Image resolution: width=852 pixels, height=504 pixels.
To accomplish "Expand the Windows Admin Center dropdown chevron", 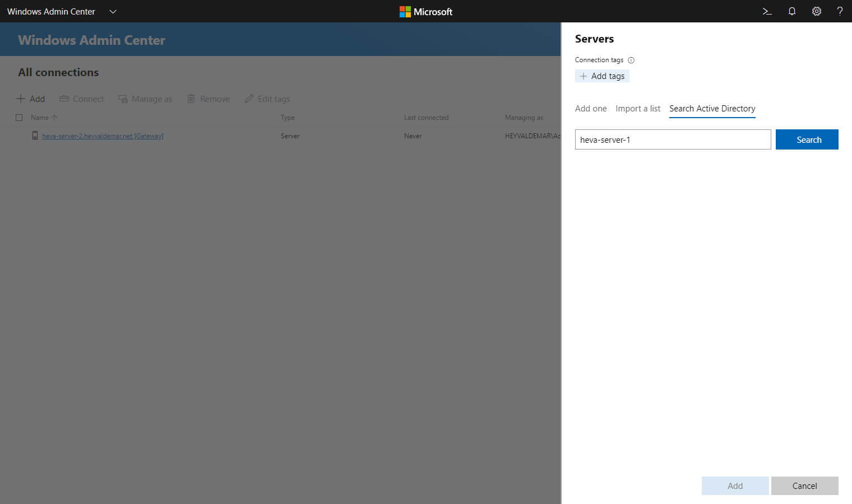I will 113,11.
